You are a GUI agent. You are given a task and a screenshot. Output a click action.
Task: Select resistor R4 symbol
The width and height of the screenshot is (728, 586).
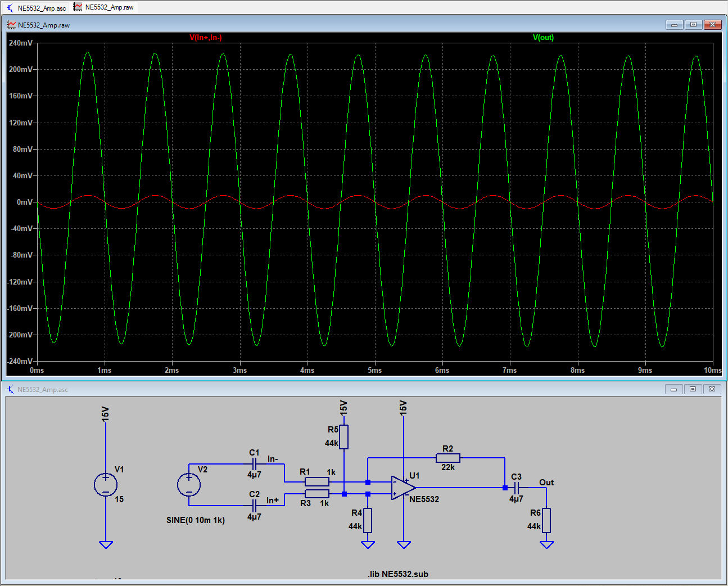click(x=368, y=520)
